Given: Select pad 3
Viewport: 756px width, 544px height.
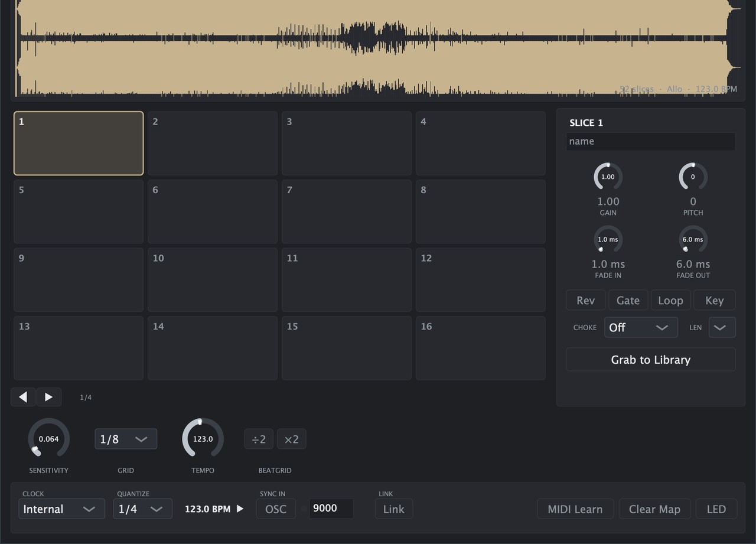Looking at the screenshot, I should point(347,144).
